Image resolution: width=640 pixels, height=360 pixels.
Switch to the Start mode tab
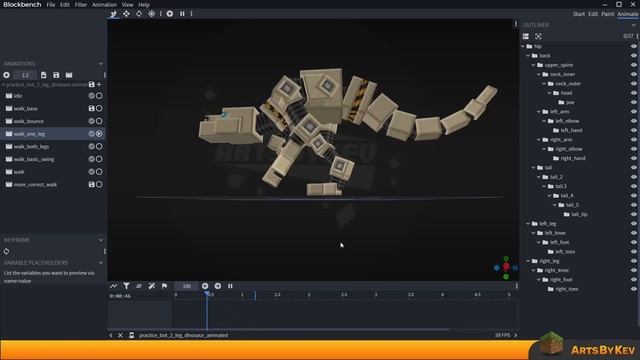(578, 14)
